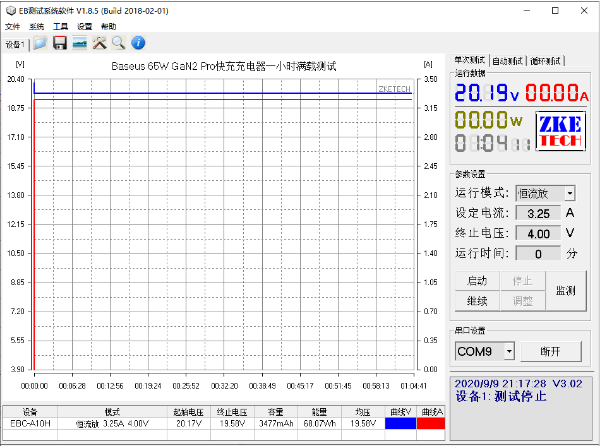This screenshot has width=602, height=448.
Task: Select the 设备1 device tab in toolbar
Action: [15, 45]
